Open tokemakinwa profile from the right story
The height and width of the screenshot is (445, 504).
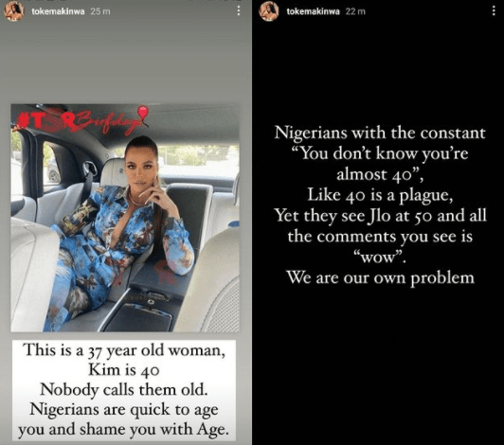click(x=313, y=11)
